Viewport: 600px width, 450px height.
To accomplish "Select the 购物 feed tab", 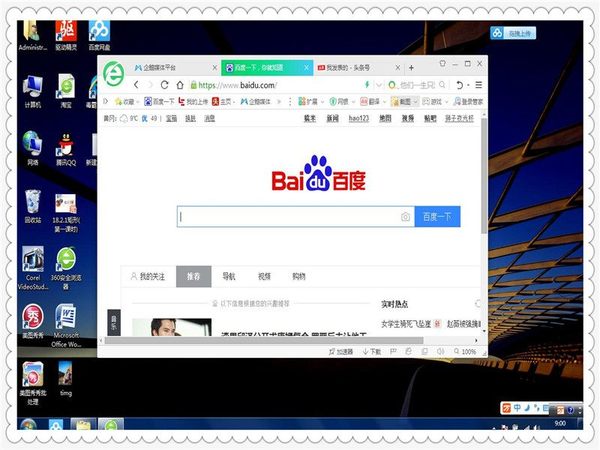I will (x=299, y=276).
